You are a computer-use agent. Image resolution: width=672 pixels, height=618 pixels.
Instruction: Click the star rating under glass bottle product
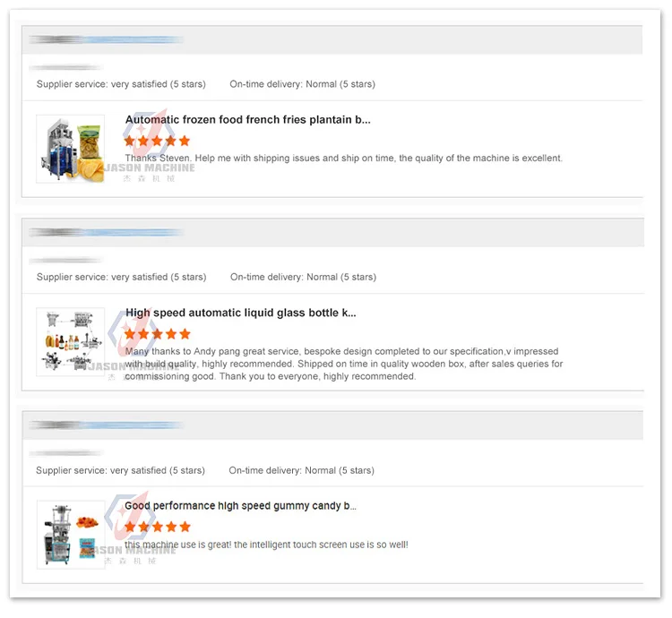point(157,334)
